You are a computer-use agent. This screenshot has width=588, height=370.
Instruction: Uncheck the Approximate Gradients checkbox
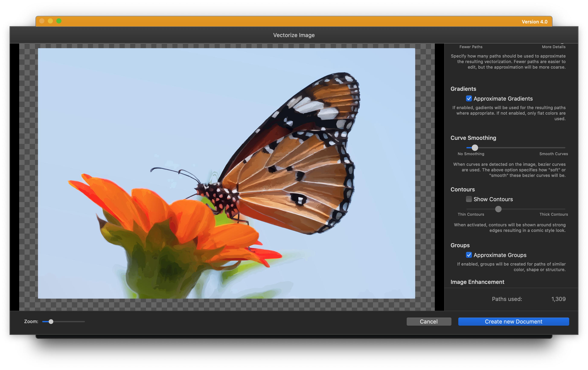click(x=469, y=98)
